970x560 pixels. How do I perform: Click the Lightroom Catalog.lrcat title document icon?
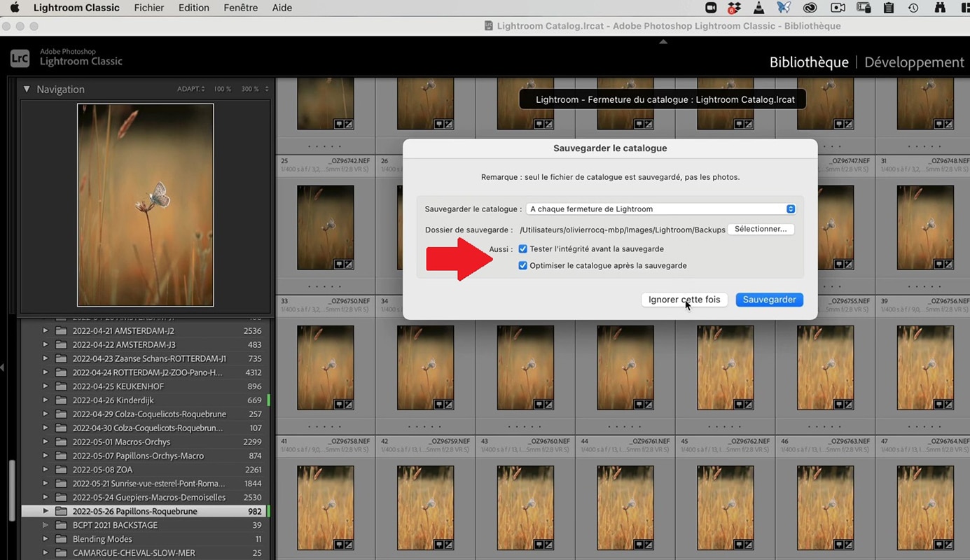488,26
